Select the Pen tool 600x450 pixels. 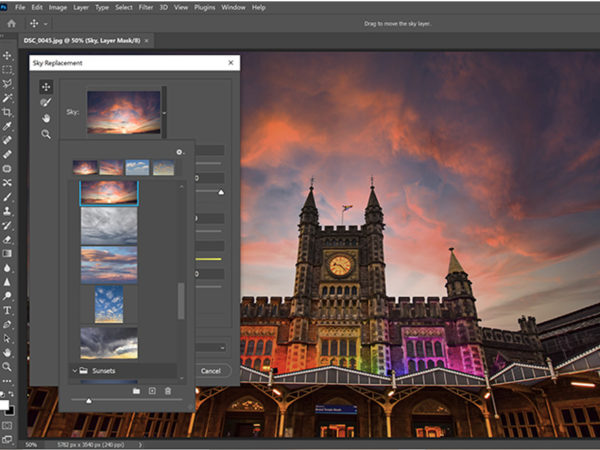tap(7, 324)
